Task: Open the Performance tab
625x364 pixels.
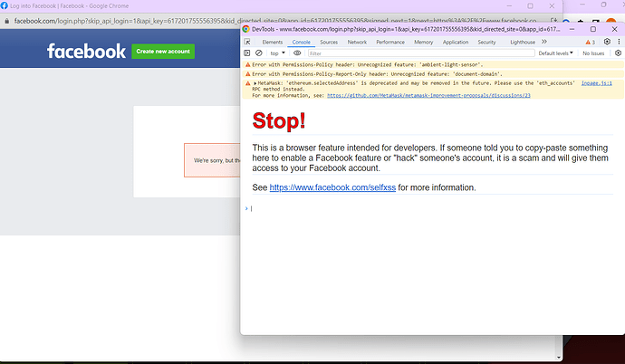Action: [390, 42]
